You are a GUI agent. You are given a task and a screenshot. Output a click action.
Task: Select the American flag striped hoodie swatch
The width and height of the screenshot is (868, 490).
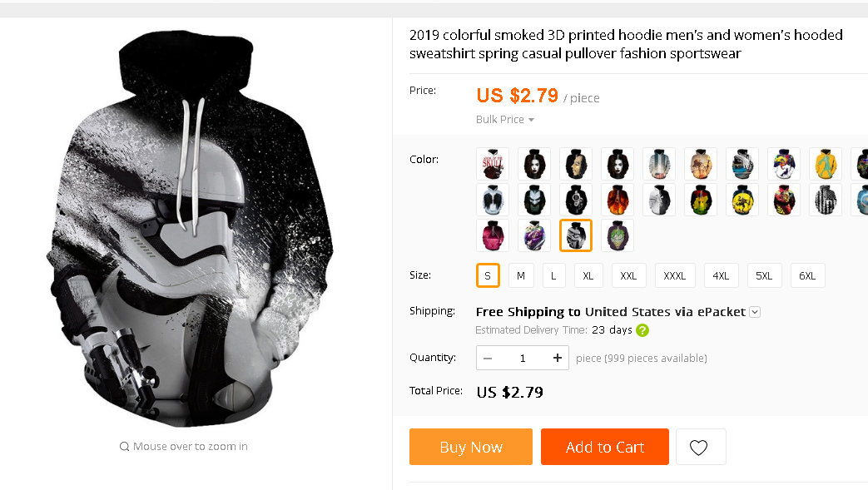click(x=826, y=200)
